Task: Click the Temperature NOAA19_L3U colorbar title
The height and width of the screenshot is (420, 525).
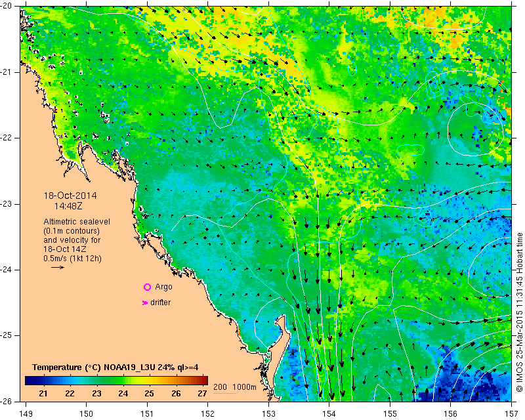Action: click(x=115, y=367)
